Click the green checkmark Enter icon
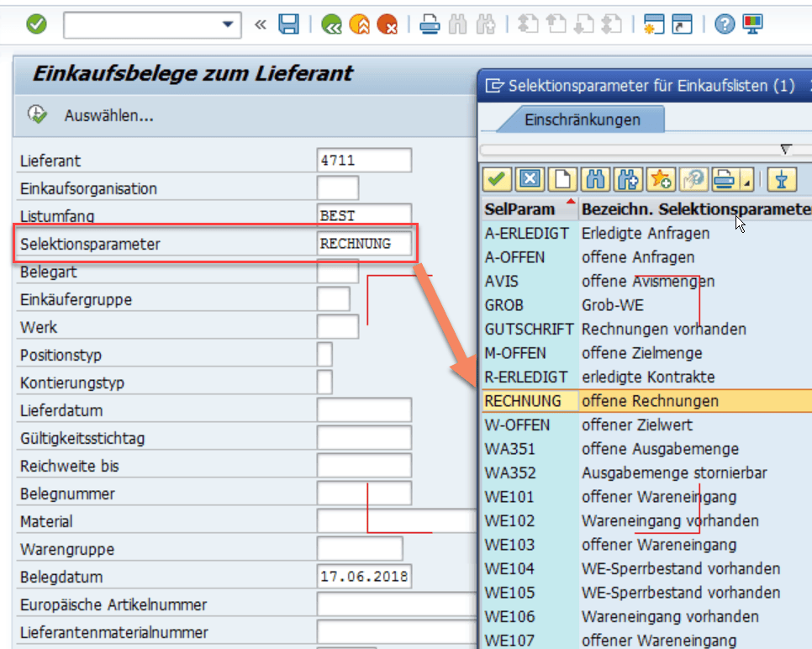 coord(36,24)
